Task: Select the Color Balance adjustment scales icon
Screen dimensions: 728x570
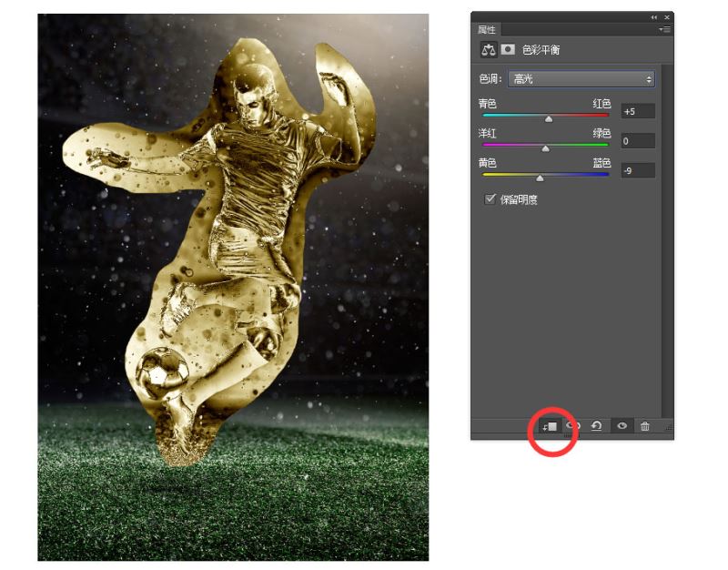Action: pyautogui.click(x=489, y=48)
